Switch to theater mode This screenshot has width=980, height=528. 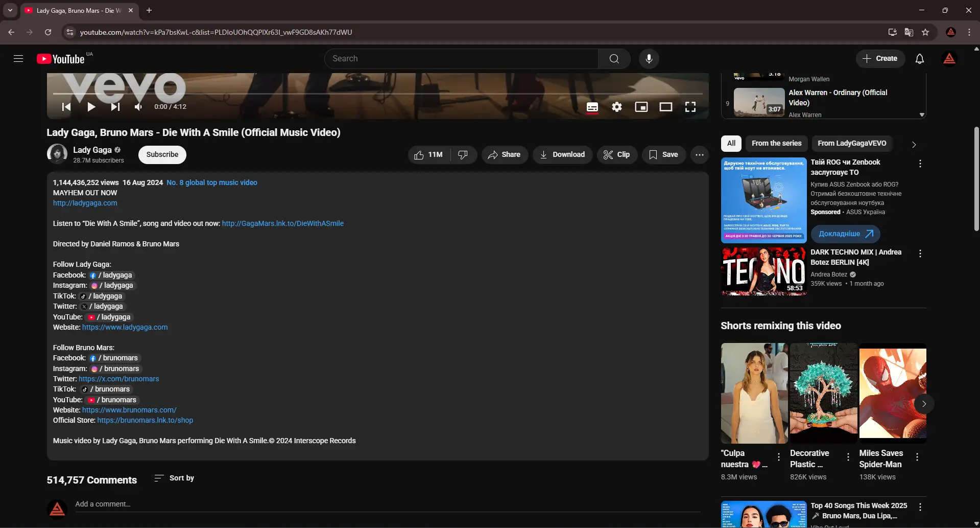point(666,107)
